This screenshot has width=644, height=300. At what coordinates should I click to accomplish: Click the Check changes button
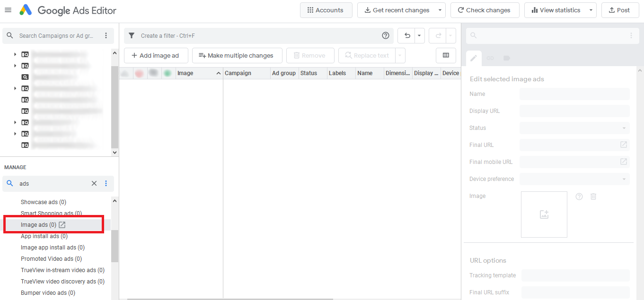(485, 10)
